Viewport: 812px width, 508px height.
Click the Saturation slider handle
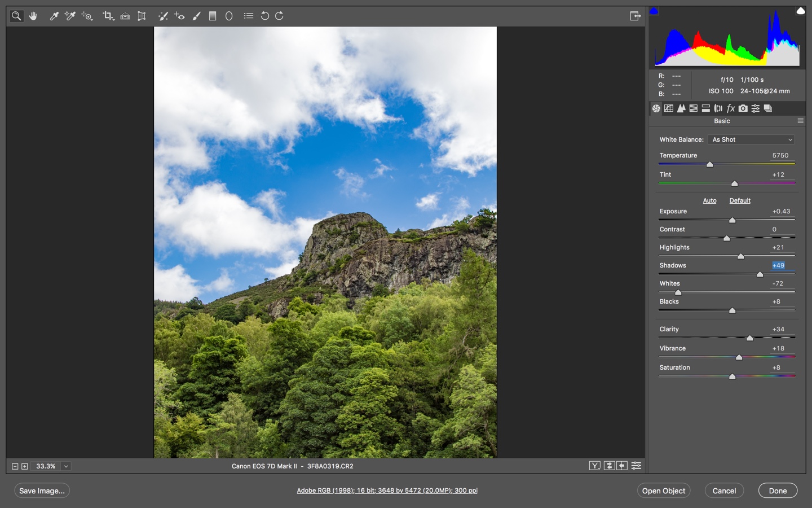tap(732, 376)
